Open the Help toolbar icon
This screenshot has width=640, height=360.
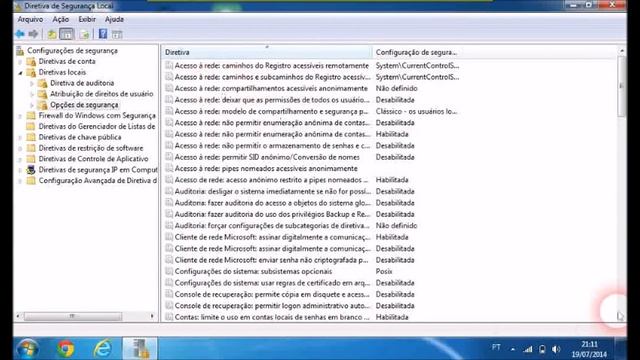pyautogui.click(x=103, y=34)
